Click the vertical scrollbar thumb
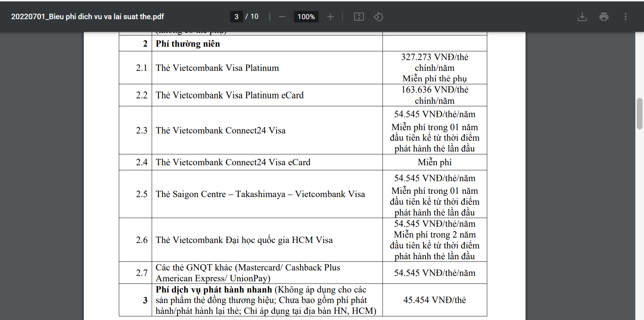644x320 pixels. 640,114
